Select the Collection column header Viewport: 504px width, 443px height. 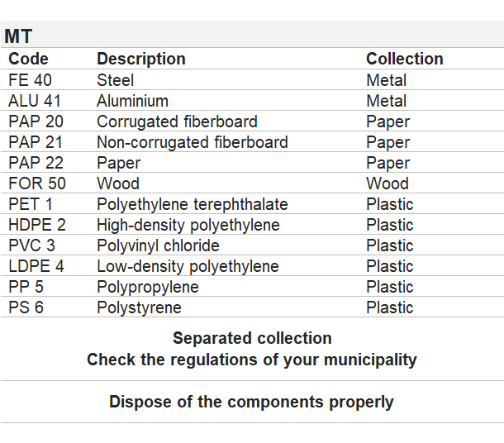click(x=405, y=59)
